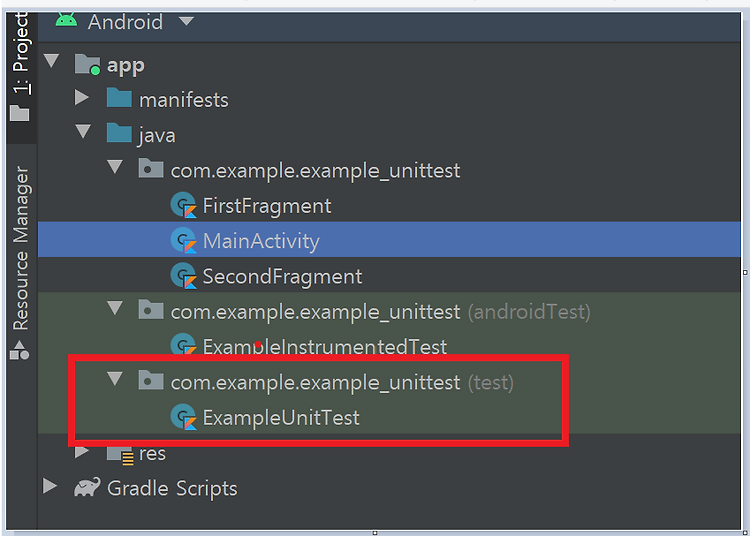Screen dimensions: 750x536
Task: Open the SecondFragment class file
Action: 282,276
